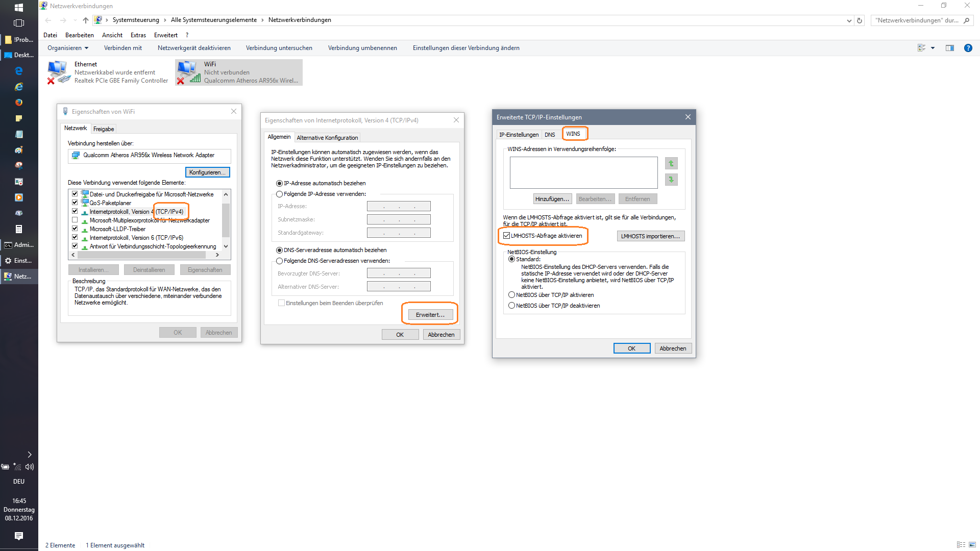Image resolution: width=980 pixels, height=551 pixels.
Task: Select the NetBIOS über TCP/IP deaktivieren radio button
Action: click(511, 306)
